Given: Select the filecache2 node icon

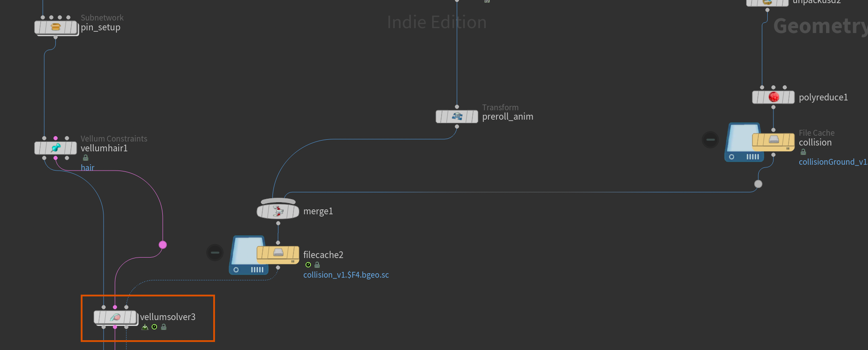Looking at the screenshot, I should pos(278,253).
